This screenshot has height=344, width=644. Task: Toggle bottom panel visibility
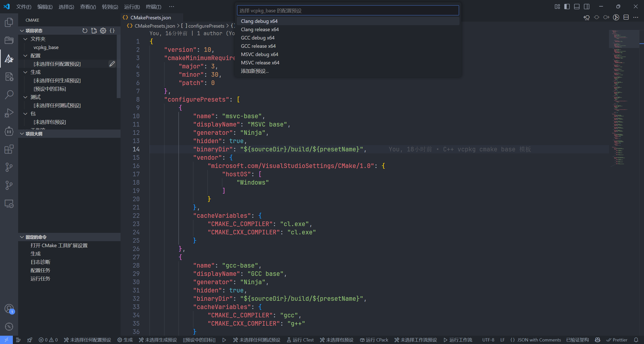click(x=577, y=7)
